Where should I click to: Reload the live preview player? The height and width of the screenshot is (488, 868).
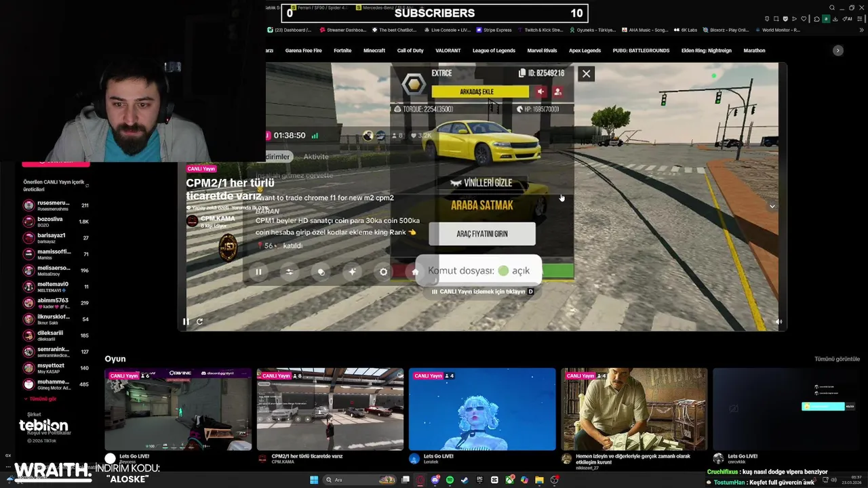click(x=199, y=321)
